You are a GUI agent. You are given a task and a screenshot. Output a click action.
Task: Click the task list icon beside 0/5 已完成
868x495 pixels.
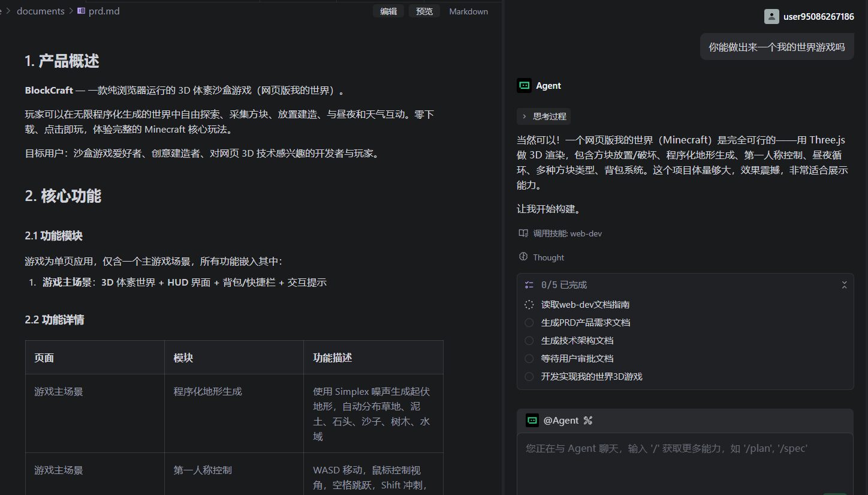pos(529,284)
